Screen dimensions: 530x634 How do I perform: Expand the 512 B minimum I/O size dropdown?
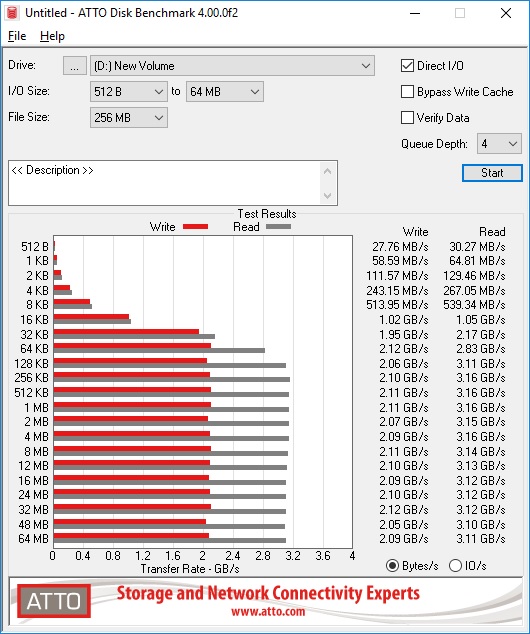pyautogui.click(x=129, y=92)
